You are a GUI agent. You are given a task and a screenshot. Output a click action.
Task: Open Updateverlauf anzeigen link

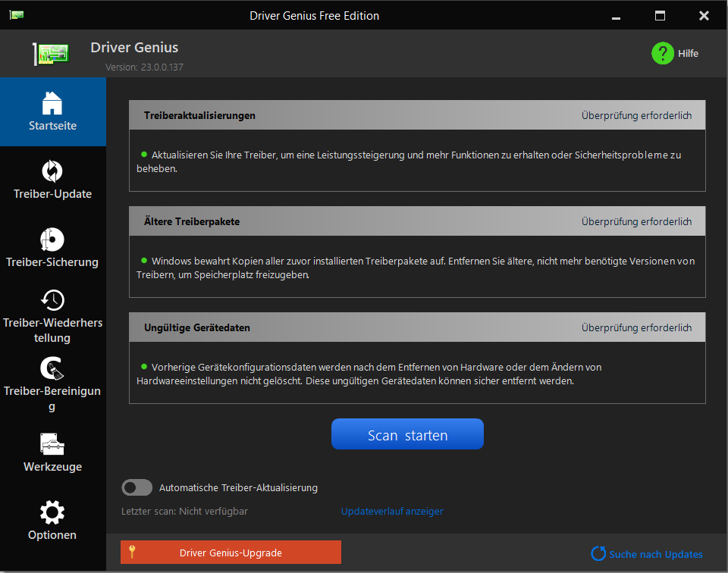(x=392, y=511)
